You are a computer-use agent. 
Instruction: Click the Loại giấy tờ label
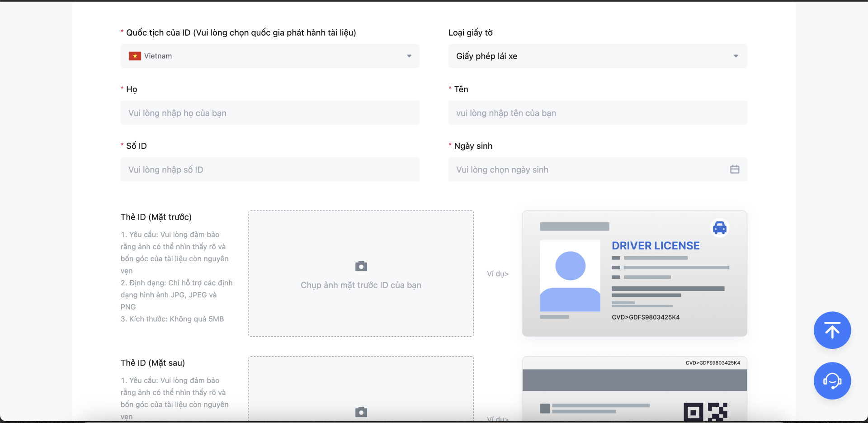(x=471, y=33)
